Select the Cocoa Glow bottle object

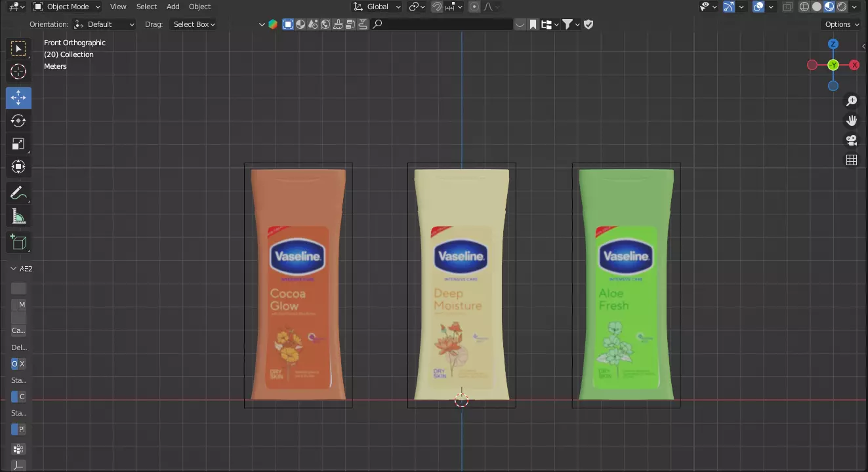298,285
